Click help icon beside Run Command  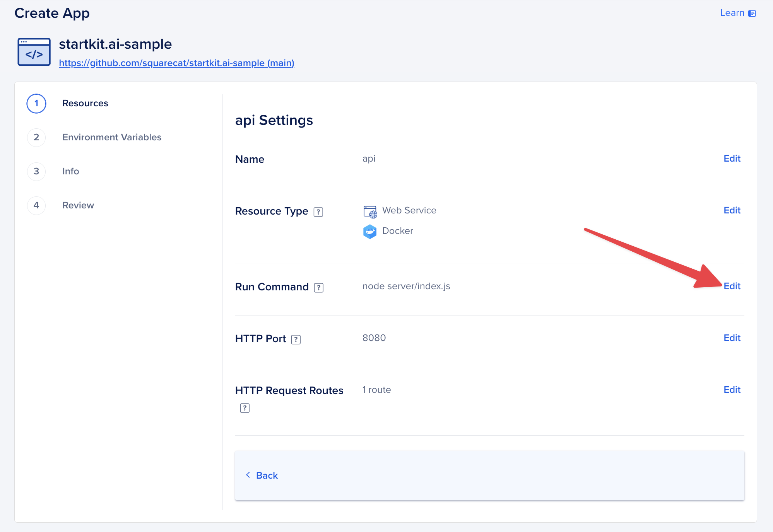[x=318, y=288]
